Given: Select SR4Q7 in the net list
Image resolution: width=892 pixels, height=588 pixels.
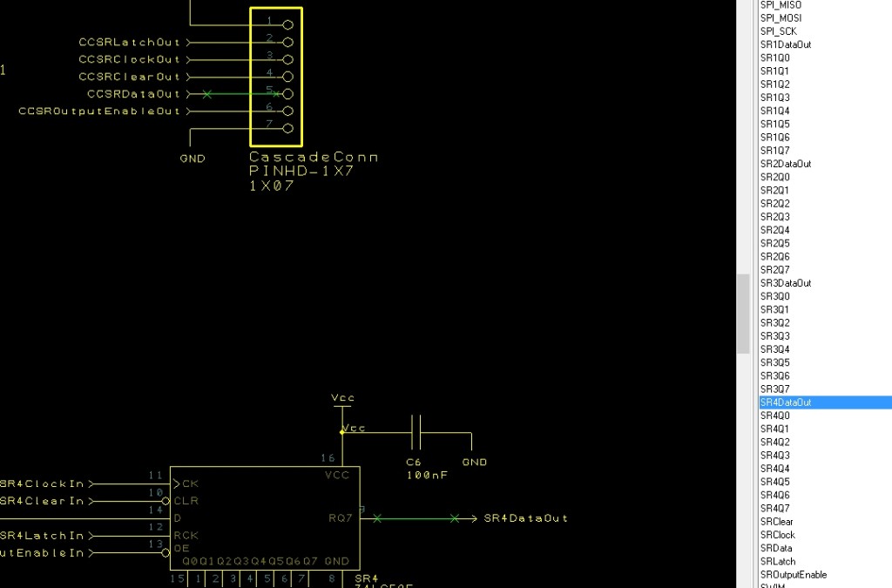Looking at the screenshot, I should [x=774, y=509].
